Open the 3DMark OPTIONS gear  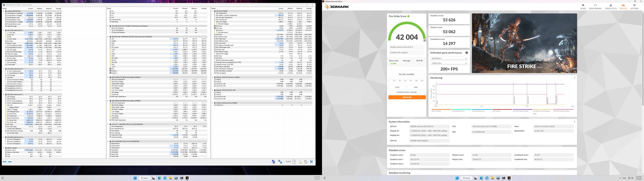click(x=634, y=5)
